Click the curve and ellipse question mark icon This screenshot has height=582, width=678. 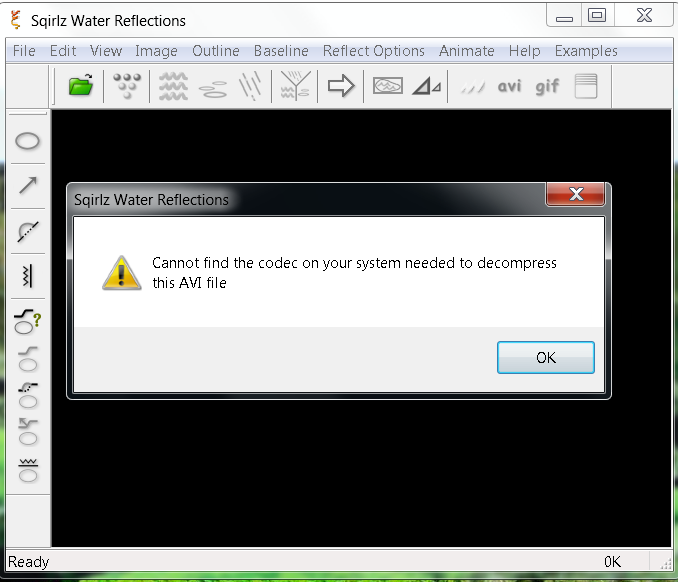[x=28, y=321]
